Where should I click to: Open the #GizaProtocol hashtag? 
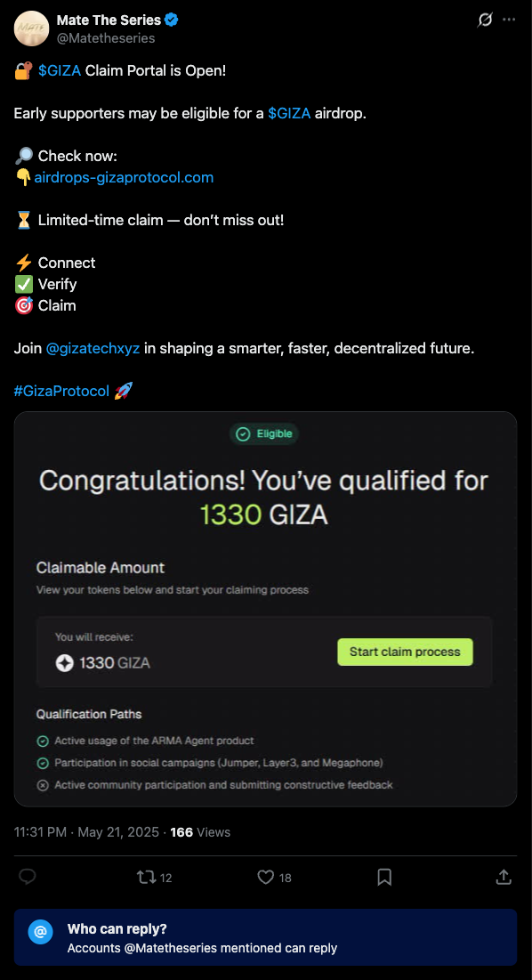[61, 392]
